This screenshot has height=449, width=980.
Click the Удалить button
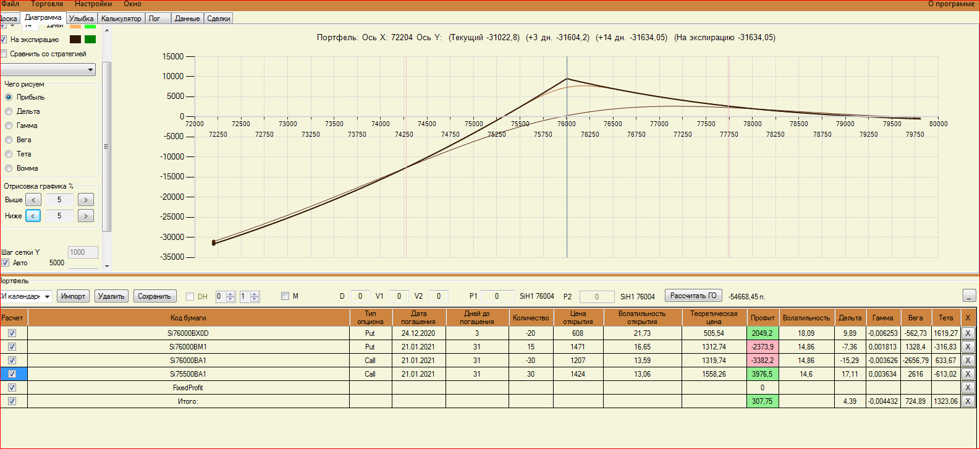pyautogui.click(x=111, y=296)
